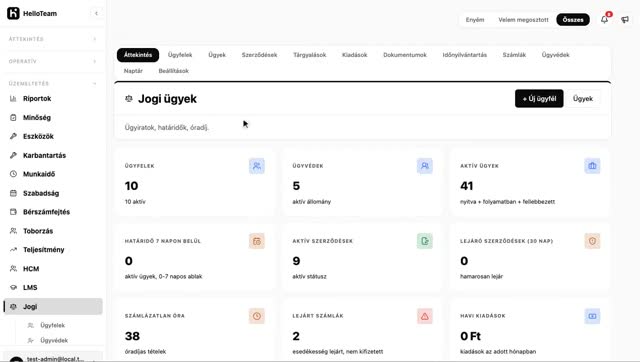
Task: Select the Enyém filter toggle
Action: coord(475,20)
